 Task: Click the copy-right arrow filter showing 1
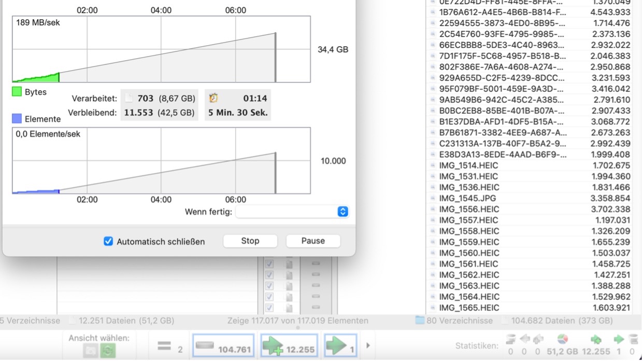(340, 345)
